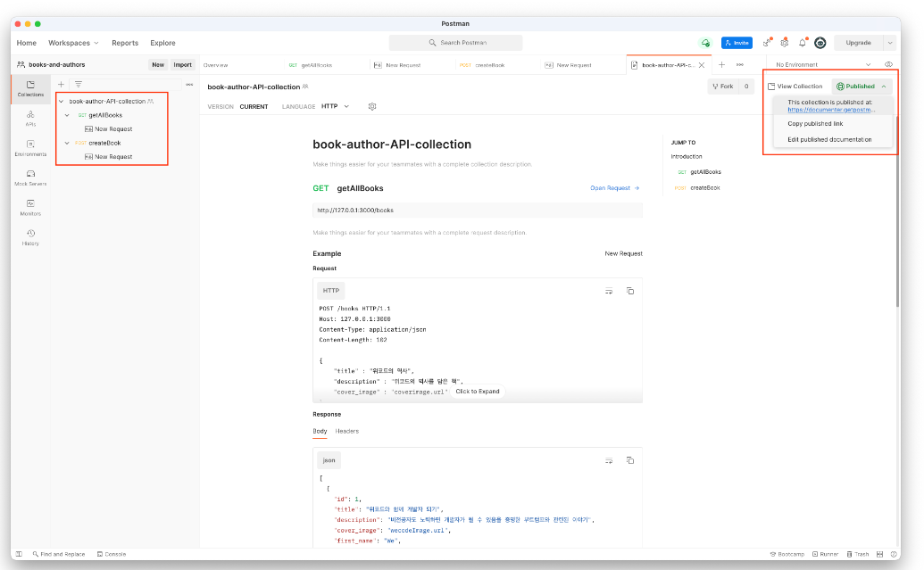
Task: Open the language HTTP dropdown
Action: pos(336,106)
